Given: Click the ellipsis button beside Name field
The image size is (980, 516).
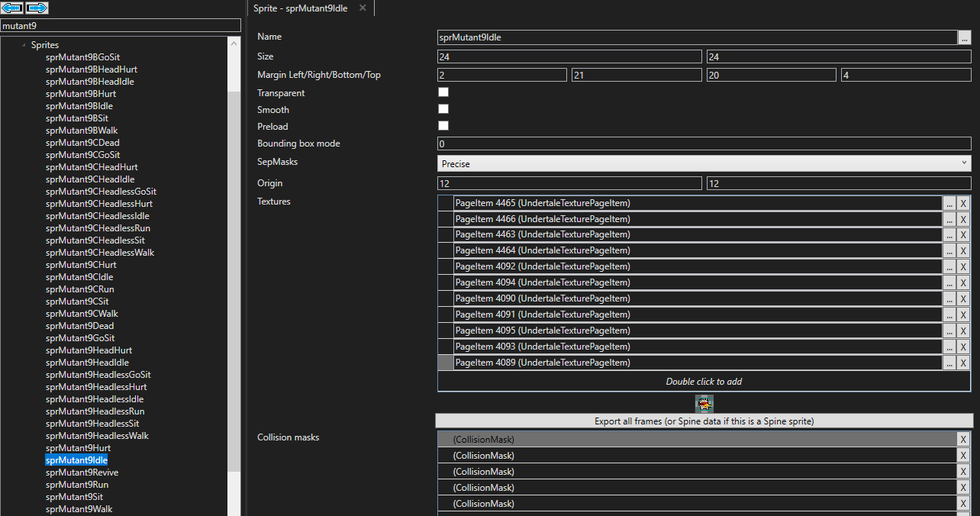Looking at the screenshot, I should (965, 37).
